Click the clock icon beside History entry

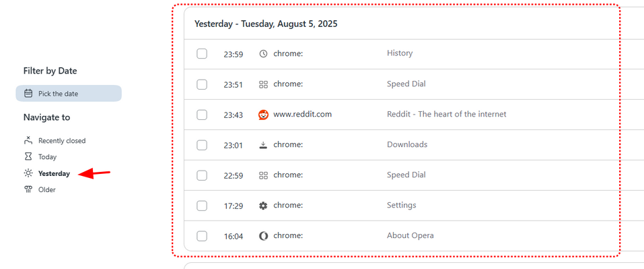click(x=263, y=53)
